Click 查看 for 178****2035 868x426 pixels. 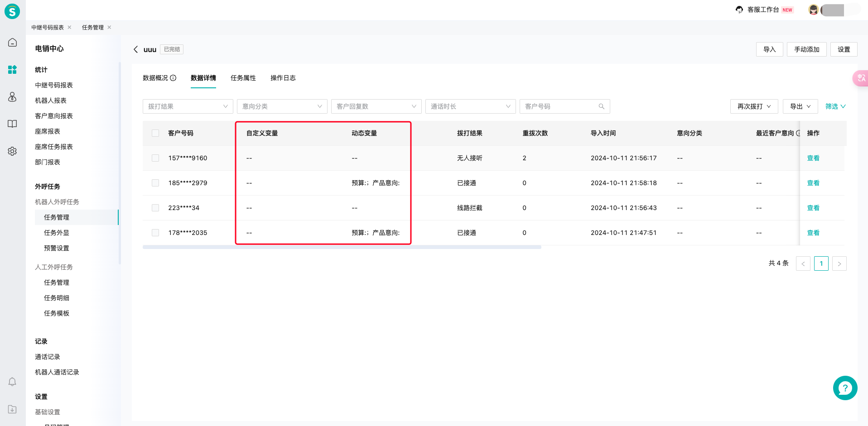click(813, 233)
